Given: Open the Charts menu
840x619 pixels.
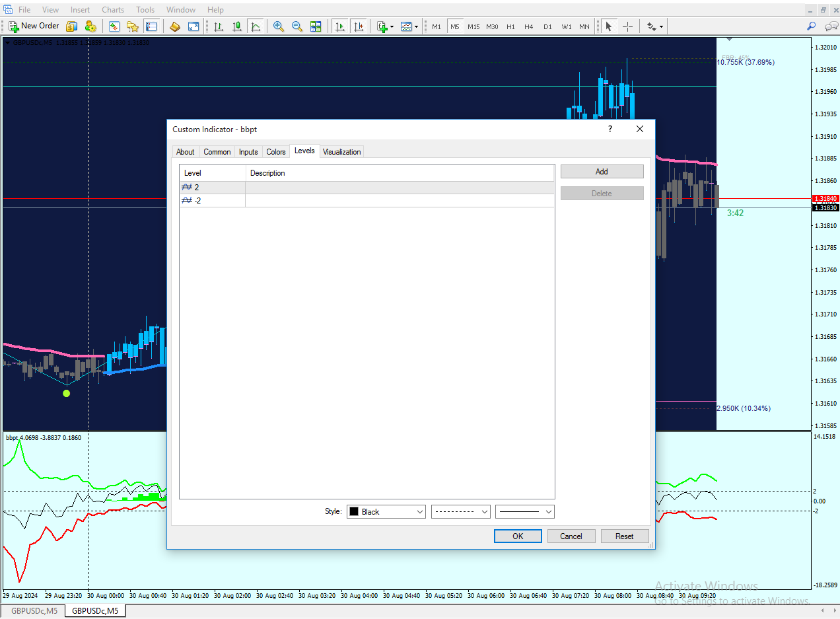Looking at the screenshot, I should click(x=113, y=10).
